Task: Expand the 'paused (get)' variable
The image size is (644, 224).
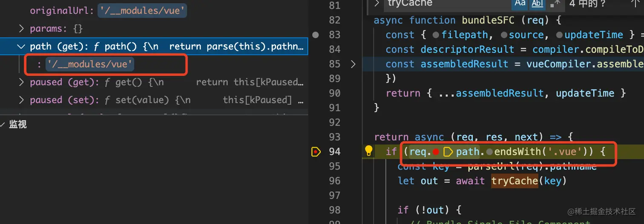Action: click(x=21, y=82)
